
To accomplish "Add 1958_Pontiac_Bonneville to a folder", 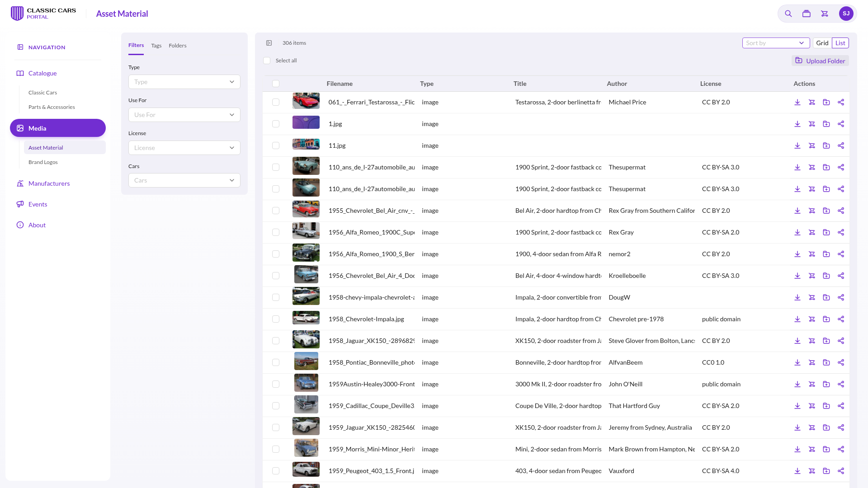I will tap(826, 362).
